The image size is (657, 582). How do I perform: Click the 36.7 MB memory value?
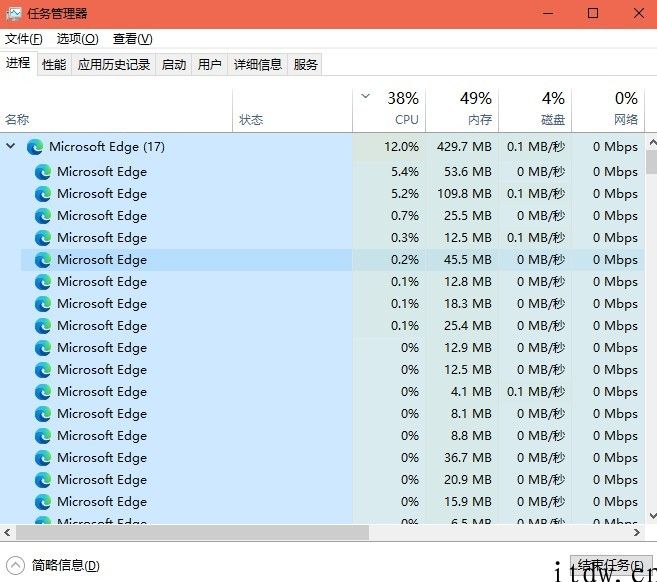468,458
